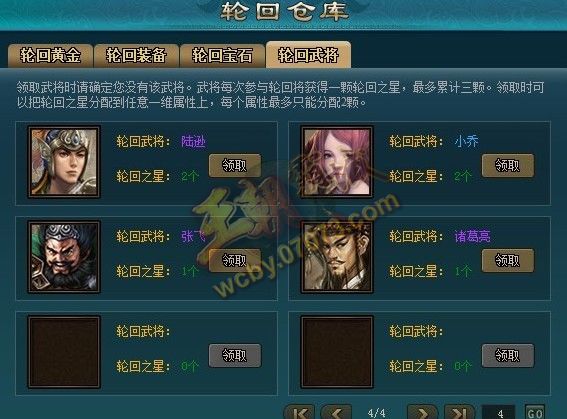Switch to the 轮回黄金 tab
This screenshot has height=419, width=567.
[50, 56]
